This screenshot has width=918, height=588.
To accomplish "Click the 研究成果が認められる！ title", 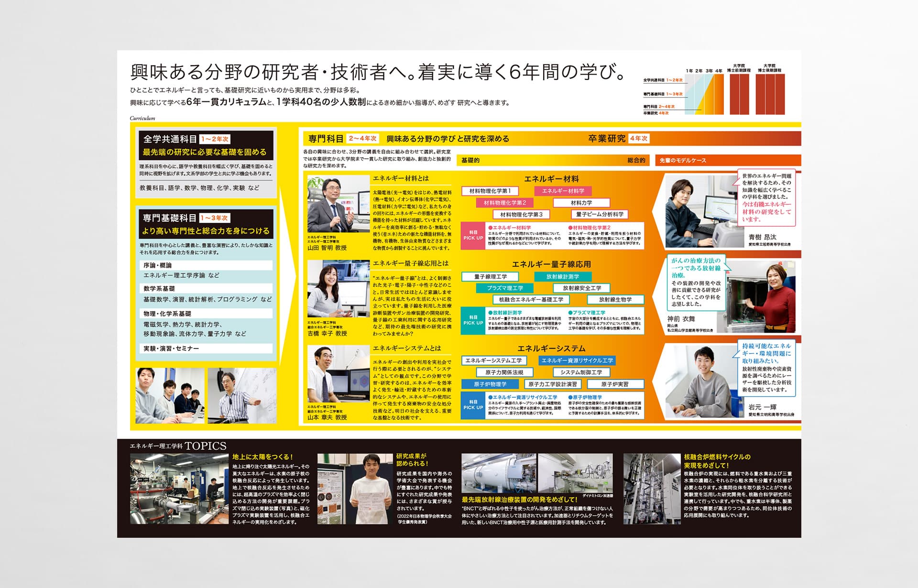I will [x=412, y=460].
